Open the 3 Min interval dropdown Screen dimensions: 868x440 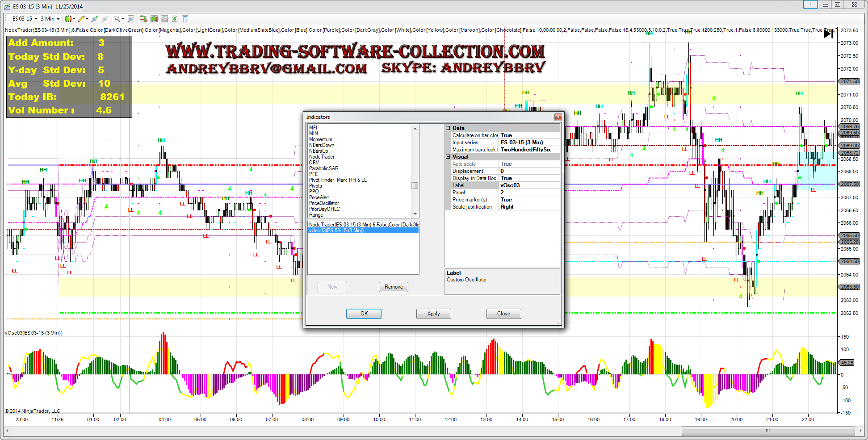click(x=50, y=19)
